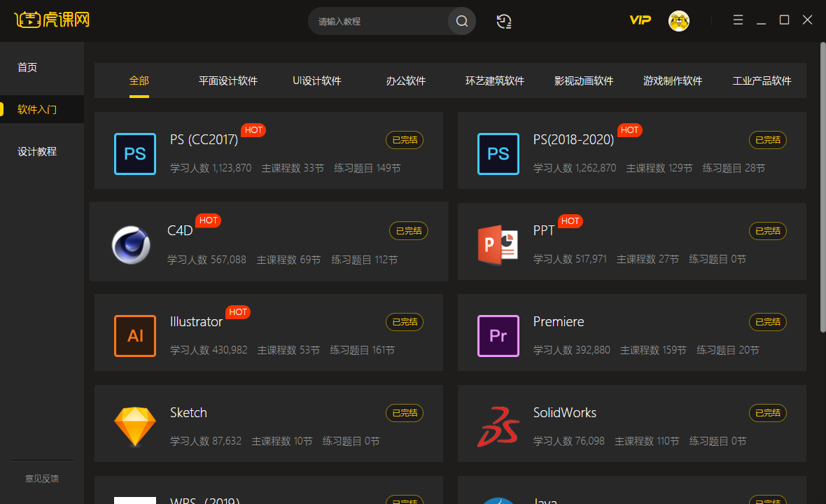
Task: Click the user avatar picture
Action: (678, 21)
